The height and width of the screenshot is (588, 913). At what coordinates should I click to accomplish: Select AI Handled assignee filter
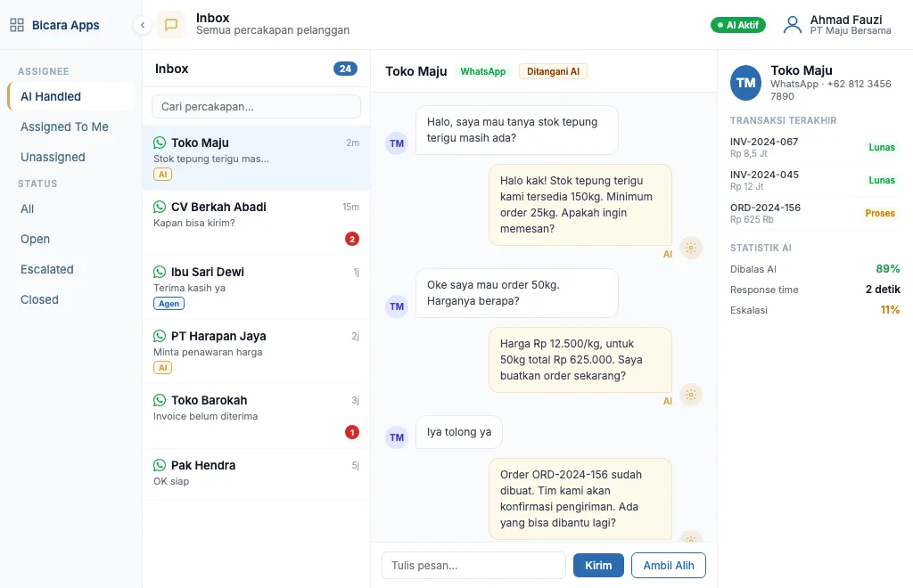71,96
